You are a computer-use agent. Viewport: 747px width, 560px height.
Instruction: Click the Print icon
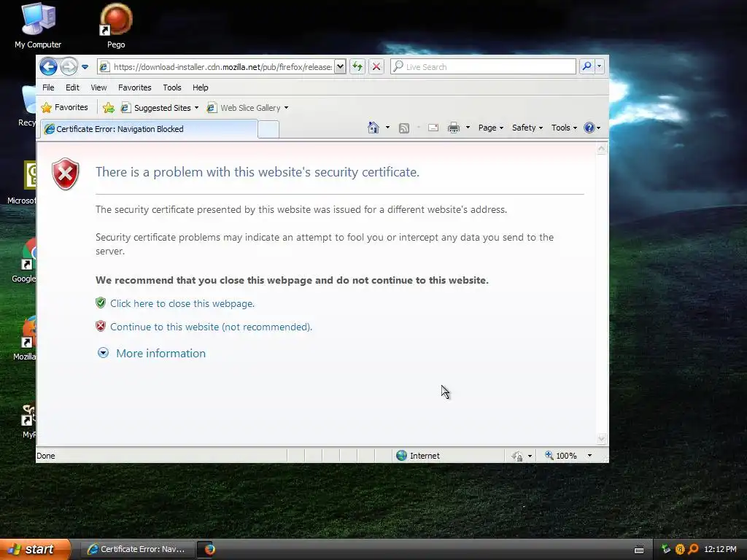[454, 128]
